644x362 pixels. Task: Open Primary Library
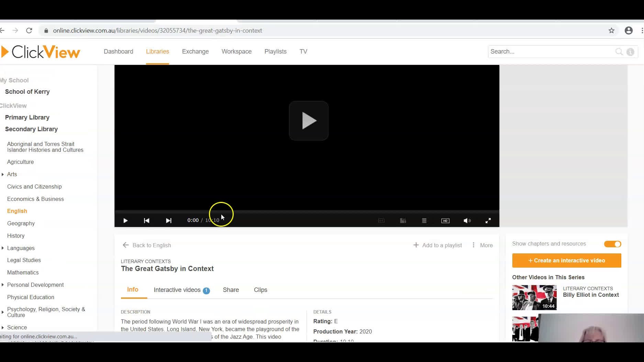tap(27, 117)
